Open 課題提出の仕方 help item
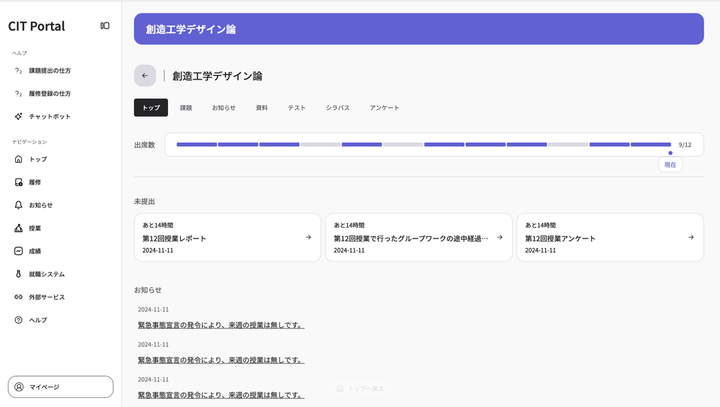Screen dimensions: 720x407 49,71
